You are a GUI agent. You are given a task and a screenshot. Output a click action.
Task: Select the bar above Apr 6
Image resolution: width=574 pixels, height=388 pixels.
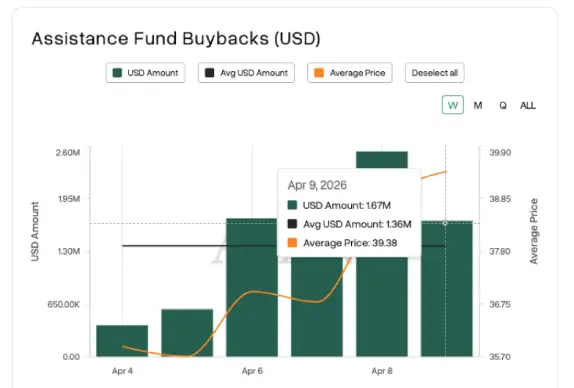[x=252, y=287]
